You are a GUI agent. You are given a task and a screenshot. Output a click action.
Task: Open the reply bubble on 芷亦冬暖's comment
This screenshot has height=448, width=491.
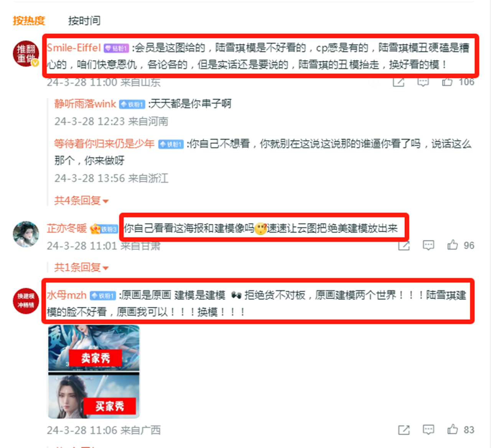(x=428, y=245)
